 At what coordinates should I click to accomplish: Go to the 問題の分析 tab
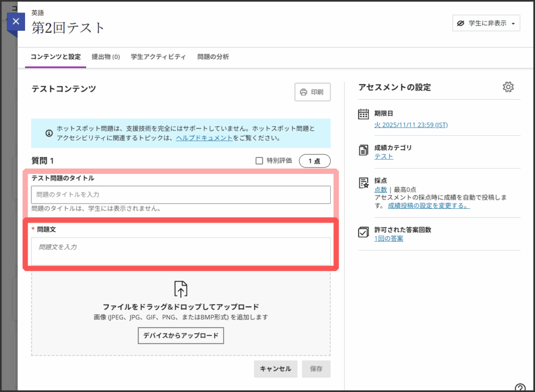213,57
